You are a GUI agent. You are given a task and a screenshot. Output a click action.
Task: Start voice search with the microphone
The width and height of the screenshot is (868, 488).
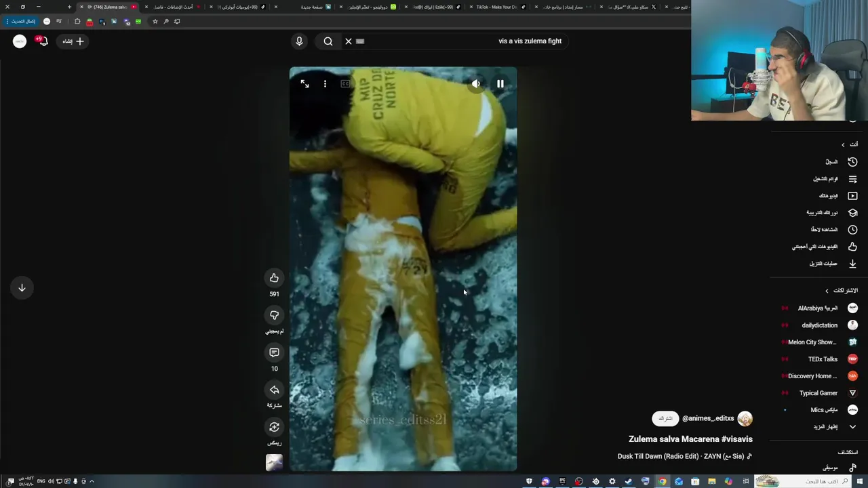(299, 41)
